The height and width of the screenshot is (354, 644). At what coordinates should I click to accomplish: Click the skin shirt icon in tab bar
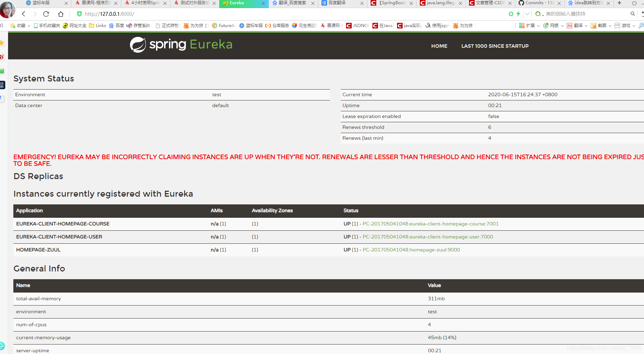tap(634, 3)
